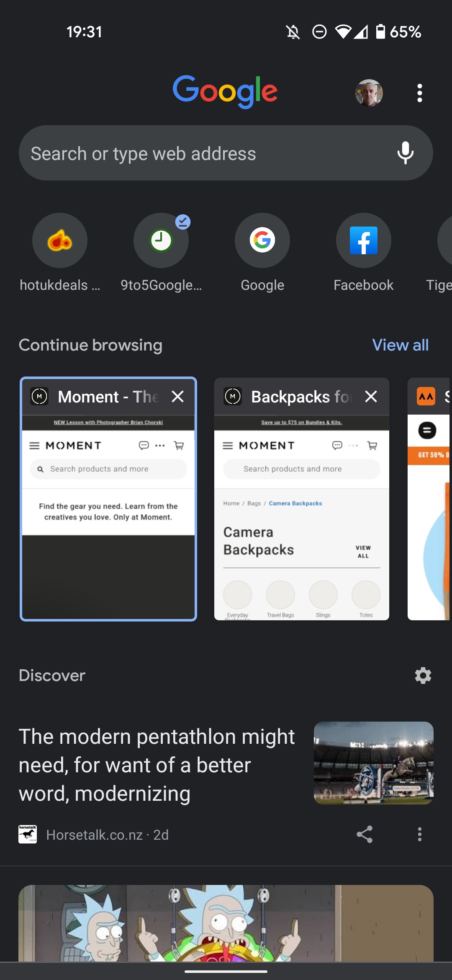Open the 9to5Google shortcut
This screenshot has height=980, width=452.
pyautogui.click(x=161, y=241)
